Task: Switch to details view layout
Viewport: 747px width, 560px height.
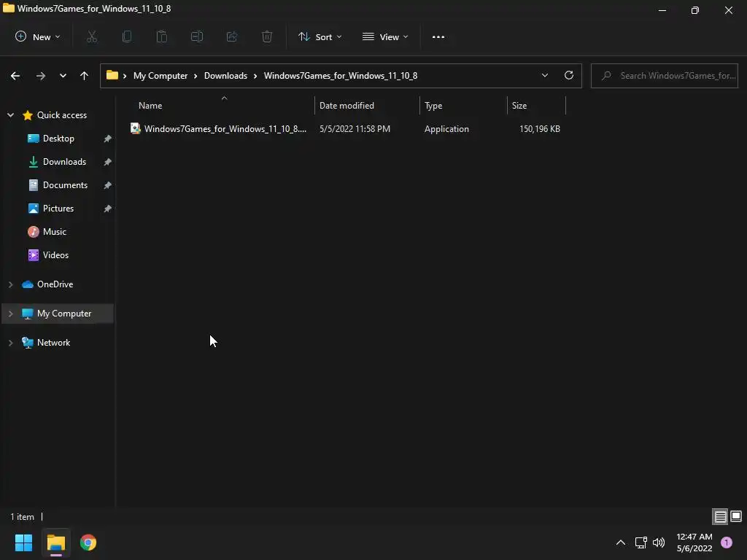Action: (x=720, y=516)
